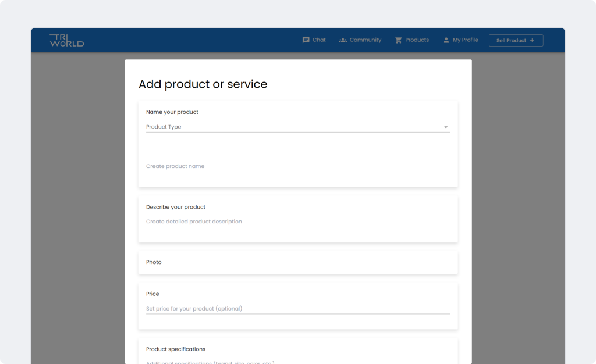596x364 pixels.
Task: Click the plus icon inside Sell Product button
Action: (x=531, y=40)
